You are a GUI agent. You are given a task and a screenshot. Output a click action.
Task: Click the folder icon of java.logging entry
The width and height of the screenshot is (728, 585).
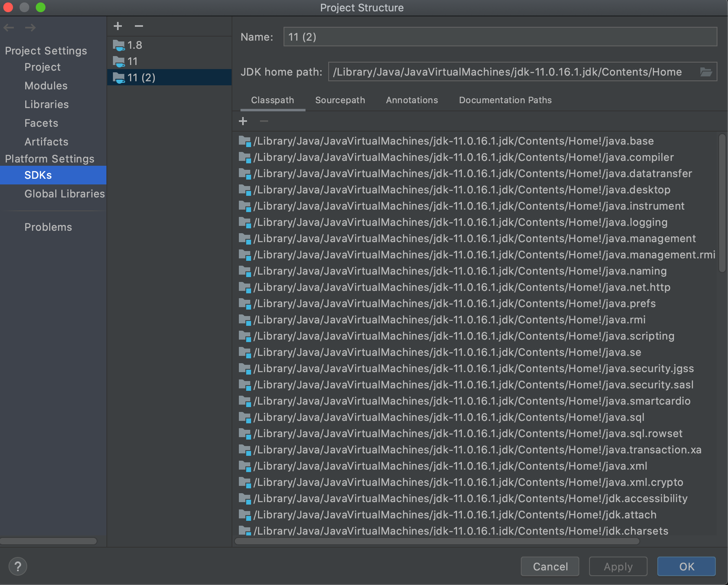(x=245, y=223)
